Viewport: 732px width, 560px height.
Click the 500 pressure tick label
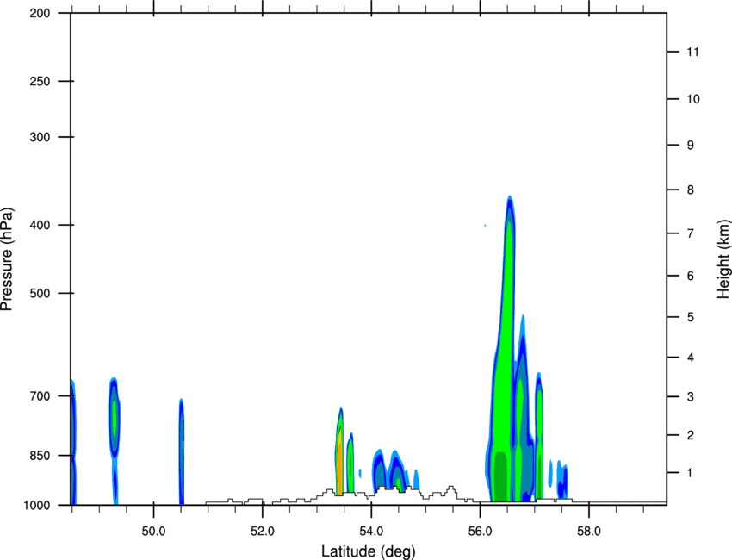tap(40, 293)
